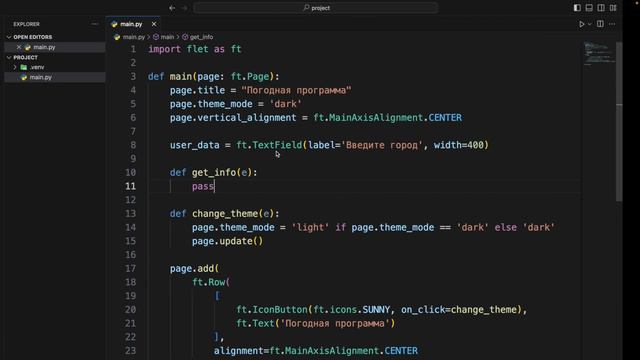The height and width of the screenshot is (360, 640).
Task: Click 'width=400' on line 8
Action: point(458,145)
